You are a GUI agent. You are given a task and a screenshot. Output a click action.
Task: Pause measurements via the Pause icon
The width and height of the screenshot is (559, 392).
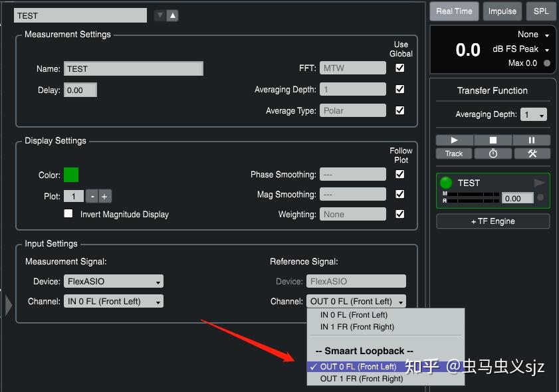(x=532, y=140)
